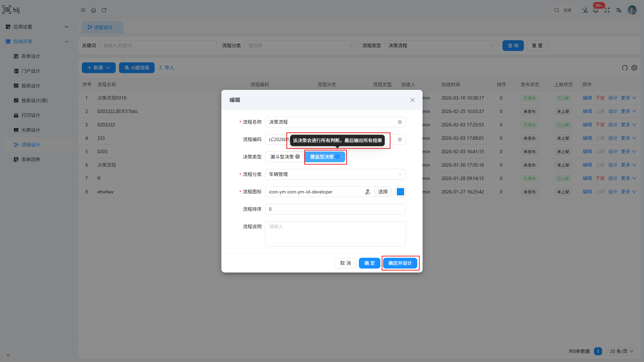Click the home icon in top bar

pos(94,10)
